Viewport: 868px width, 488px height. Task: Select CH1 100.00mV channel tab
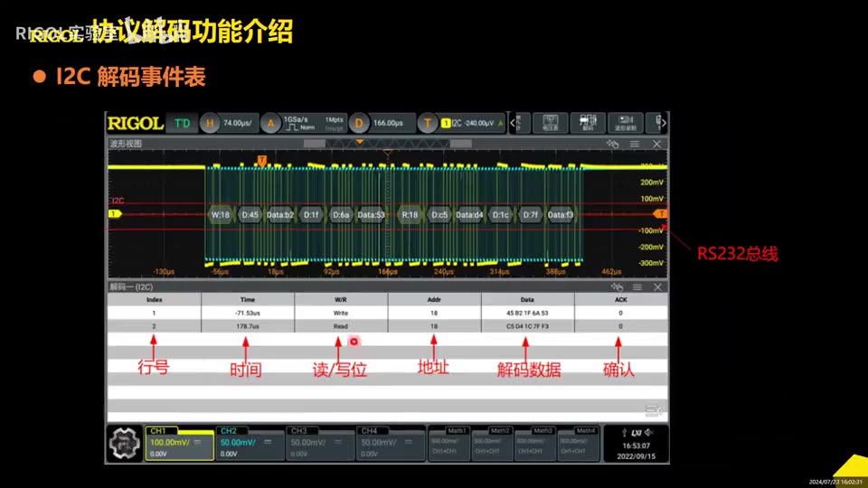pos(179,443)
